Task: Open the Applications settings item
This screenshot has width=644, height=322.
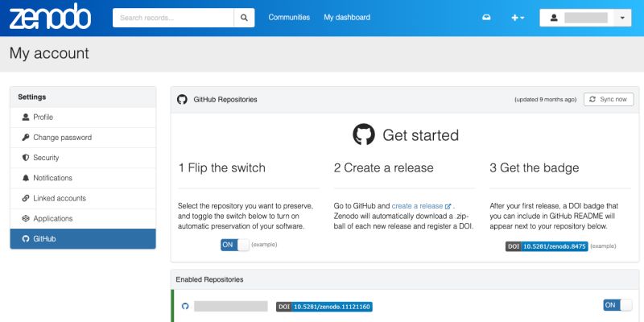Action: click(83, 218)
